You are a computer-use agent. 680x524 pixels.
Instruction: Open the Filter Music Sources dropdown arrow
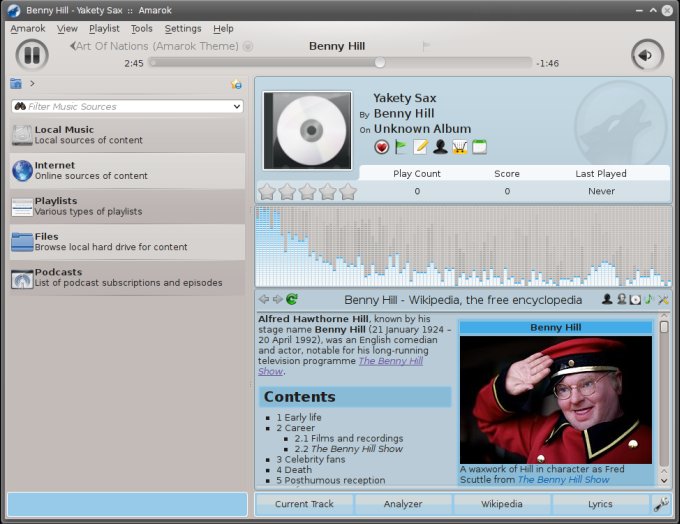pyautogui.click(x=237, y=106)
